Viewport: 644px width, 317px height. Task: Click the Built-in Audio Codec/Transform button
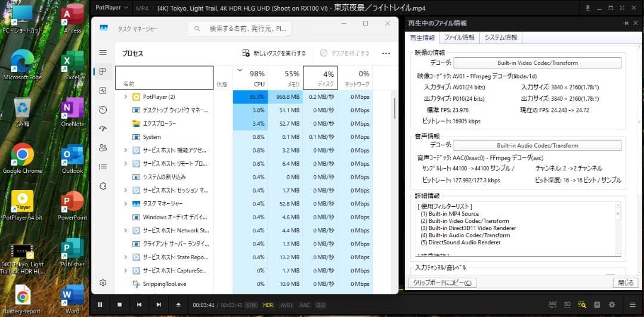click(x=537, y=145)
